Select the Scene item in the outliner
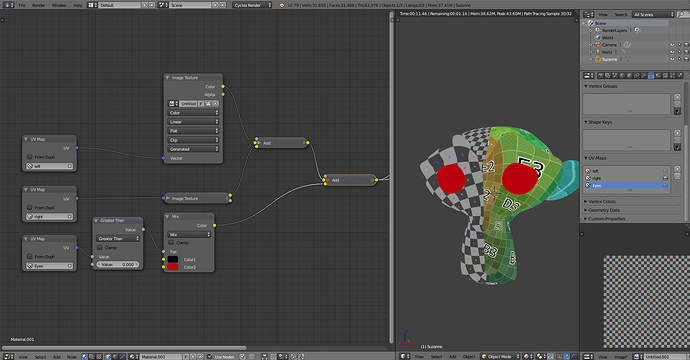Viewport: 690px width, 360px height. [x=600, y=23]
